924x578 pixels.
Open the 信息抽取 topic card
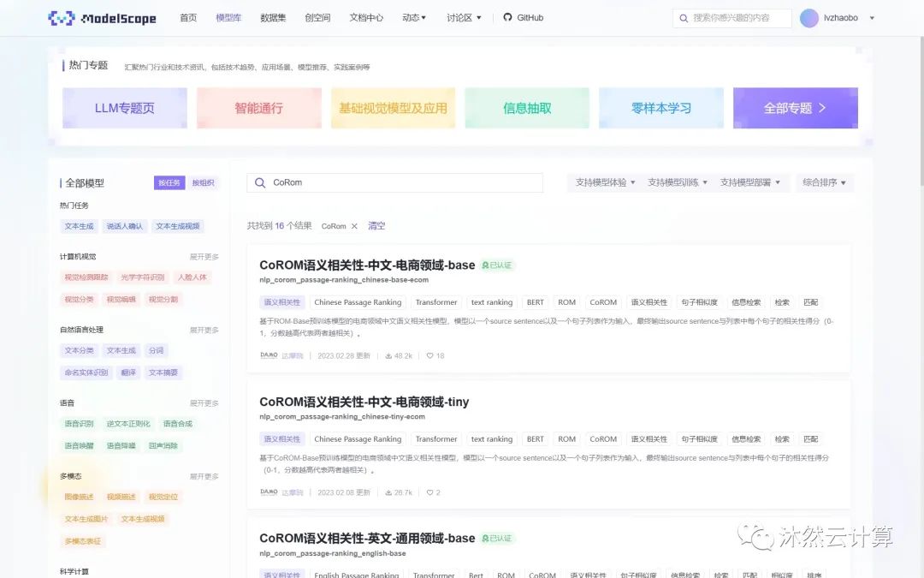click(x=527, y=108)
